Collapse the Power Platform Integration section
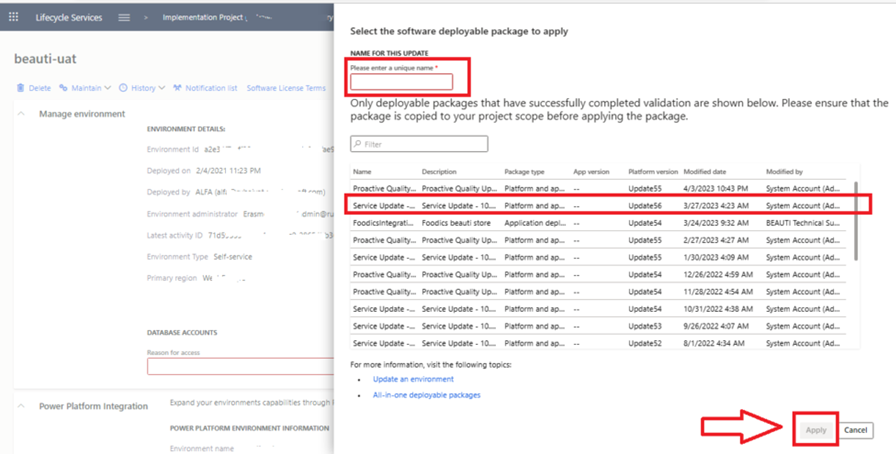The width and height of the screenshot is (896, 454). pos(21,406)
